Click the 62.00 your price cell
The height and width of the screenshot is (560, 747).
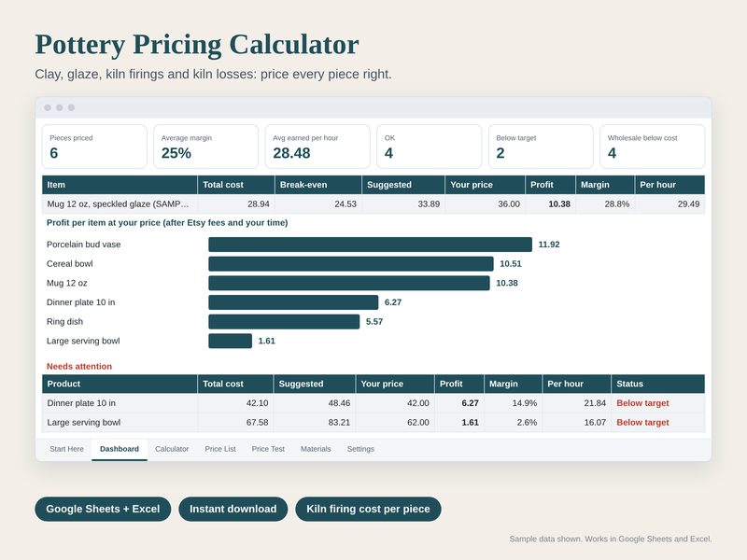(x=395, y=423)
